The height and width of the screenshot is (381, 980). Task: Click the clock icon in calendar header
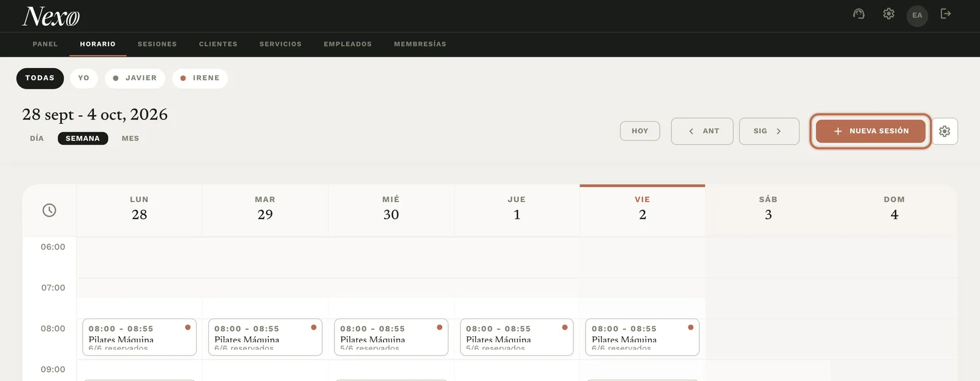coord(50,210)
